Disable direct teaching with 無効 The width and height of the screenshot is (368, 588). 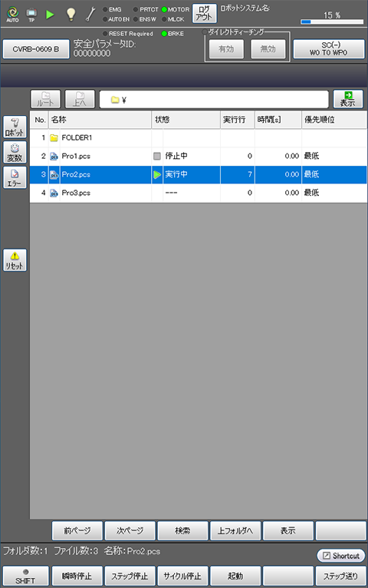[x=268, y=49]
